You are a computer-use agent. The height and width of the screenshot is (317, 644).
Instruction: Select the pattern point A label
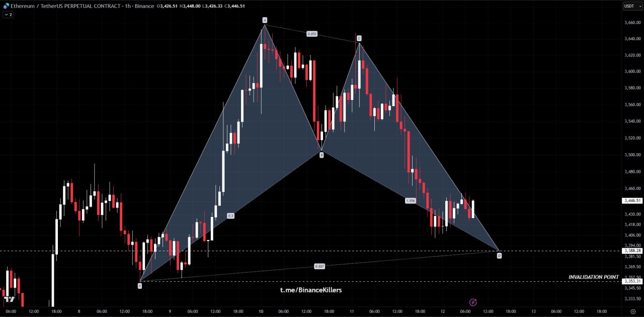click(x=264, y=20)
